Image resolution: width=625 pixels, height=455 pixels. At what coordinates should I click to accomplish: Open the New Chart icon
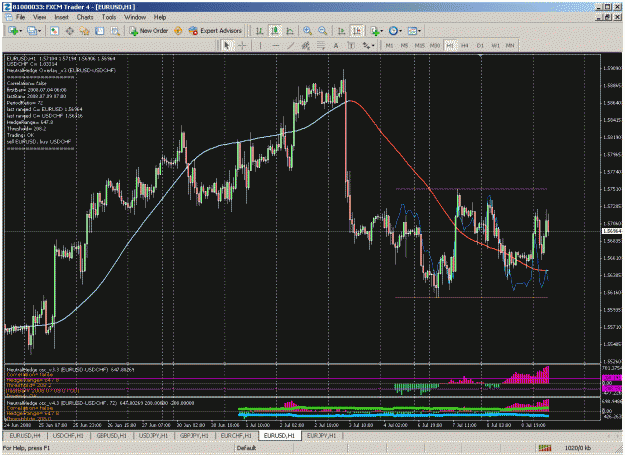coord(13,31)
